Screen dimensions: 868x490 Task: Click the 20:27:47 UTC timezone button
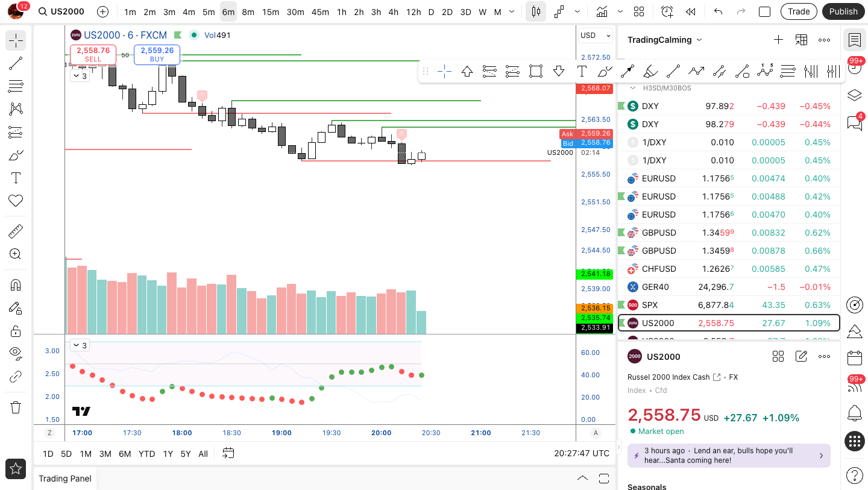[x=582, y=454]
